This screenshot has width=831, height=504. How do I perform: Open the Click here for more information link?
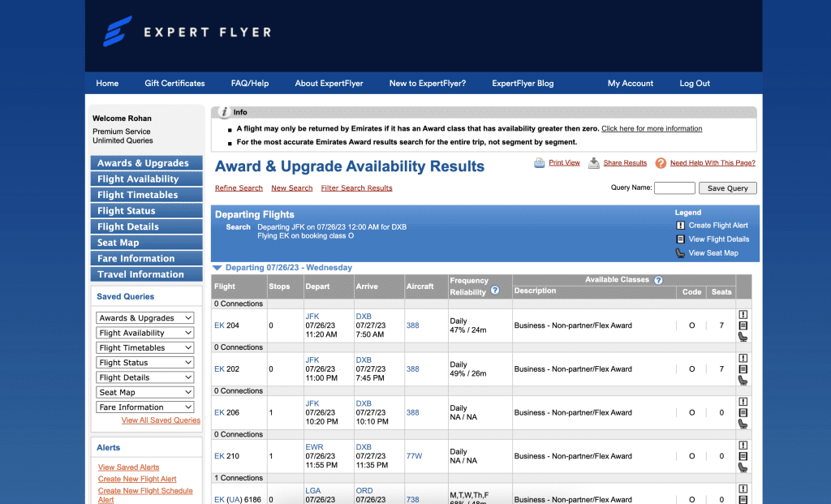point(652,128)
